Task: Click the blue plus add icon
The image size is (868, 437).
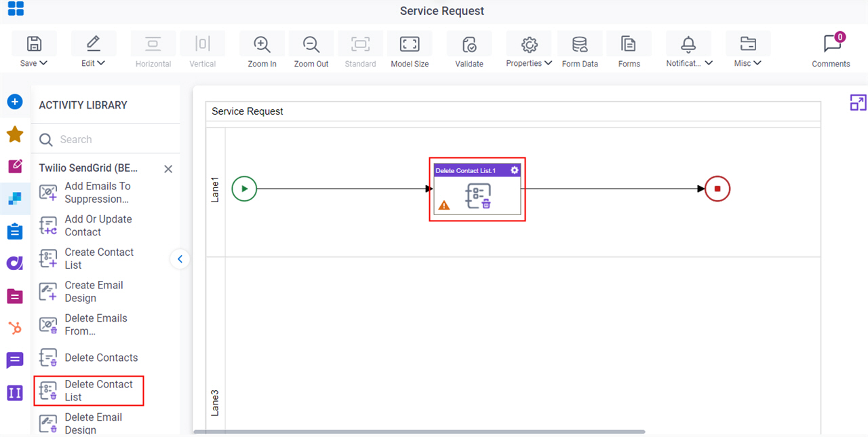Action: [x=15, y=102]
